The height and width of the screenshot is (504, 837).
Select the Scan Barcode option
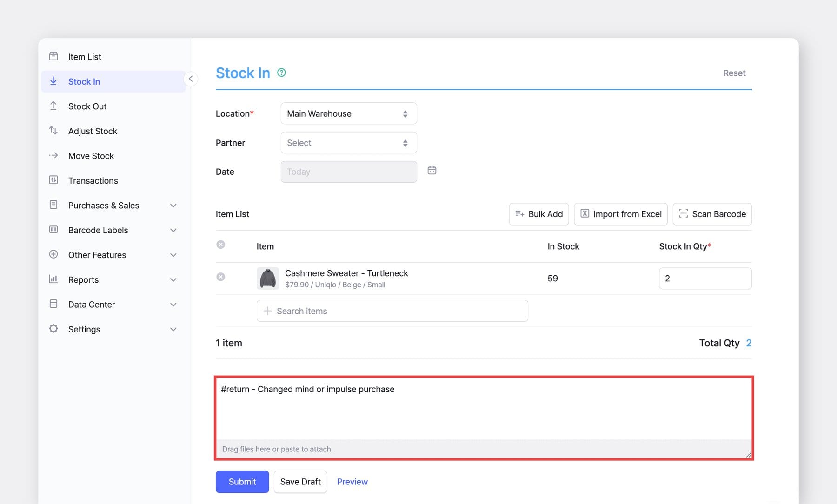click(712, 214)
